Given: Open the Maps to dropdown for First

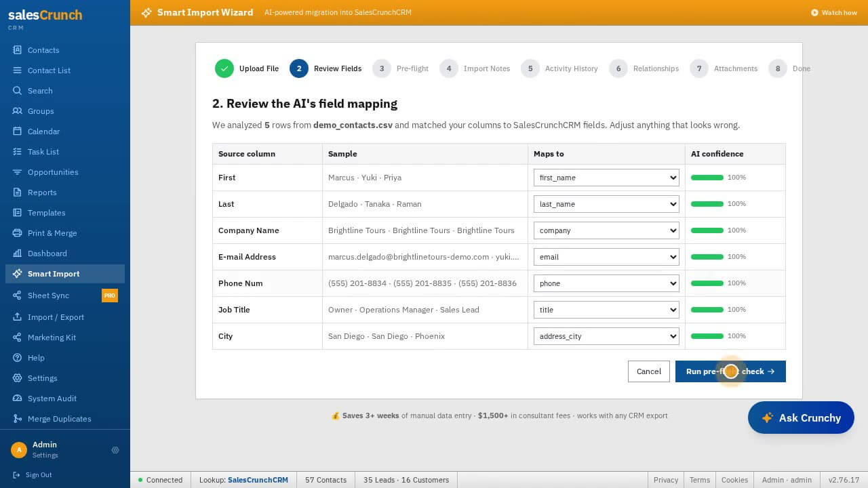Looking at the screenshot, I should coord(606,178).
